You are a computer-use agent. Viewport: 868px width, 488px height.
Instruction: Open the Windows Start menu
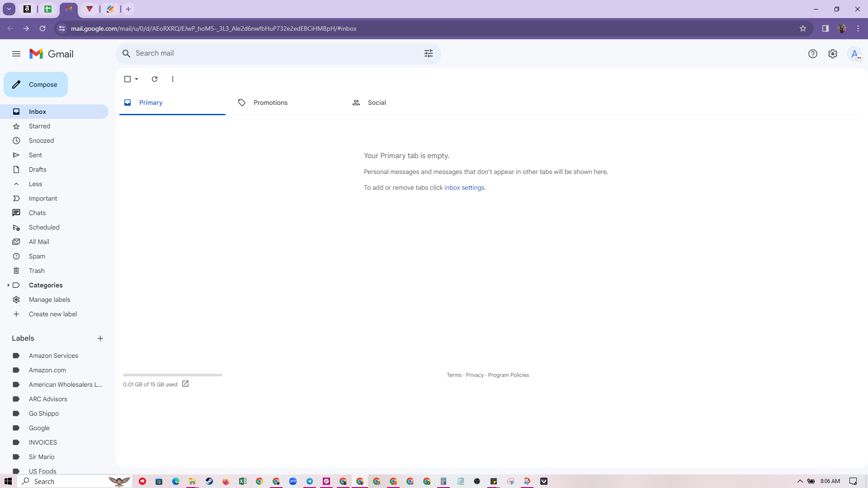point(8,481)
